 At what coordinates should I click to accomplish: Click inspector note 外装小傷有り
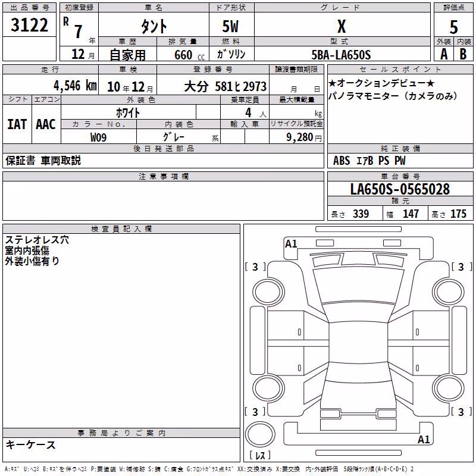tap(32, 261)
